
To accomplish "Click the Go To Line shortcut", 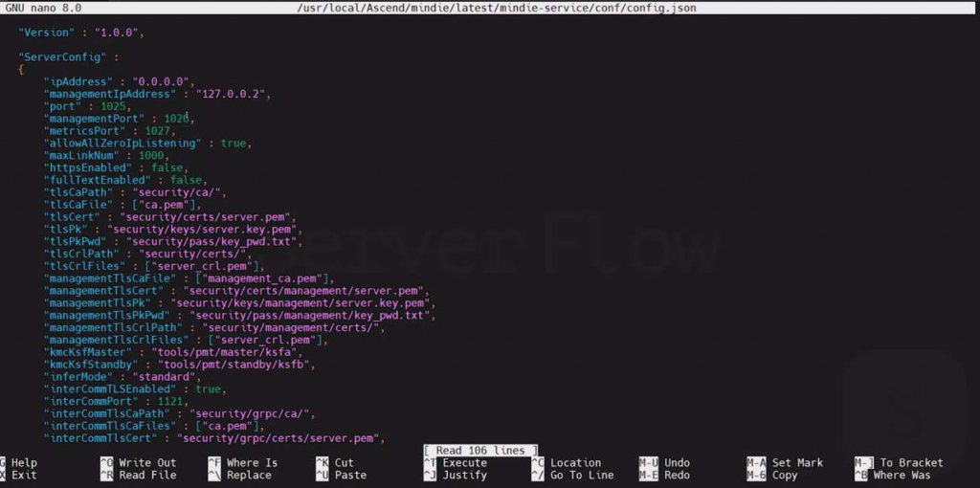I will pyautogui.click(x=581, y=476).
